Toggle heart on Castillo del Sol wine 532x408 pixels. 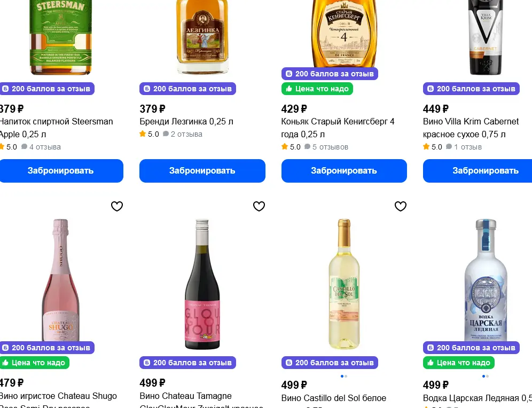[401, 206]
